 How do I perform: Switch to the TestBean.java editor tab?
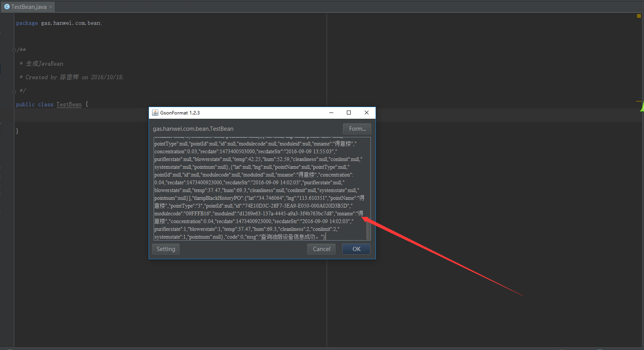click(28, 7)
